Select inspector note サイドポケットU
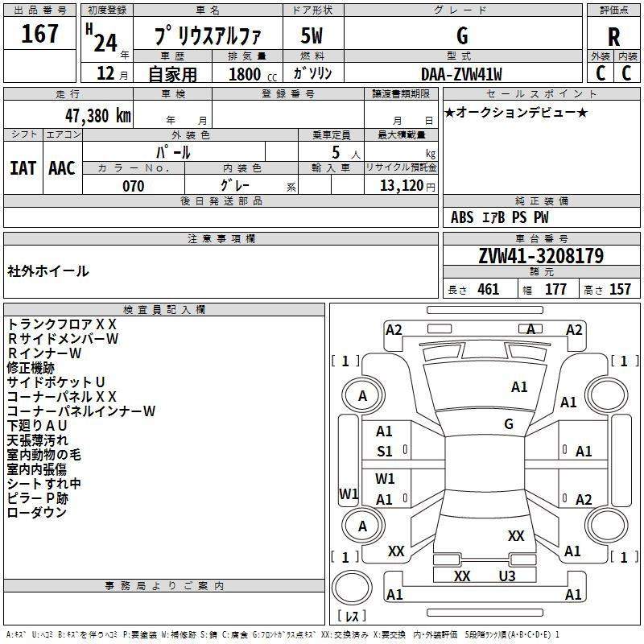Screen dimensions: 644x644 (x=56, y=382)
